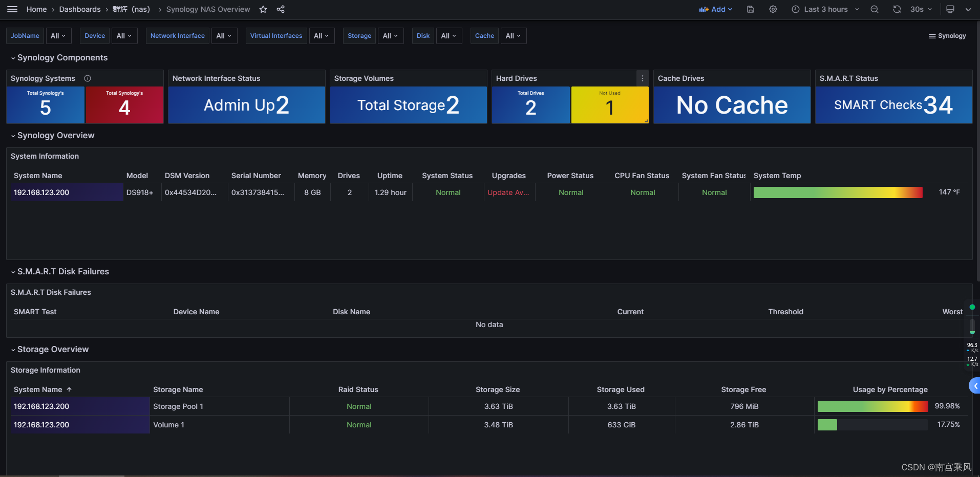Collapse the Synology Overview row
Viewport: 980px width, 477px height.
[x=52, y=136]
